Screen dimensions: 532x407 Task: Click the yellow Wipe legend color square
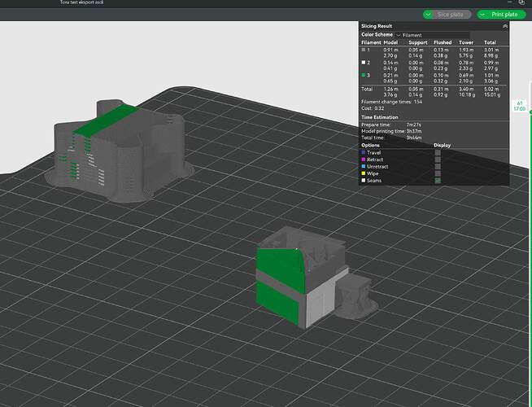[364, 173]
